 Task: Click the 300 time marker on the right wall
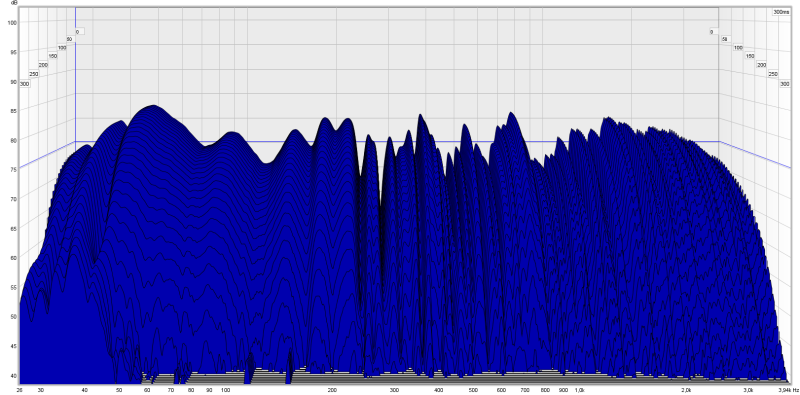[784, 83]
